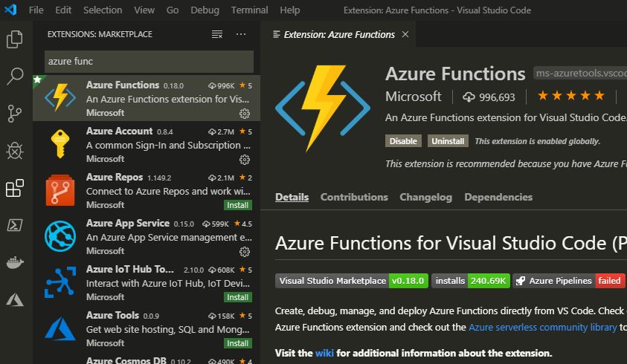This screenshot has height=364, width=627.
Task: Install the Azure IoT Hub Toolkit extension
Action: coord(237,297)
